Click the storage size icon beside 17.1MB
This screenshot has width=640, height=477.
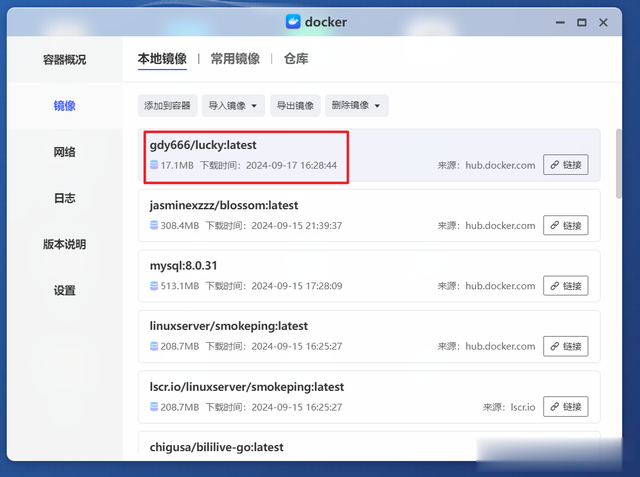coord(154,165)
